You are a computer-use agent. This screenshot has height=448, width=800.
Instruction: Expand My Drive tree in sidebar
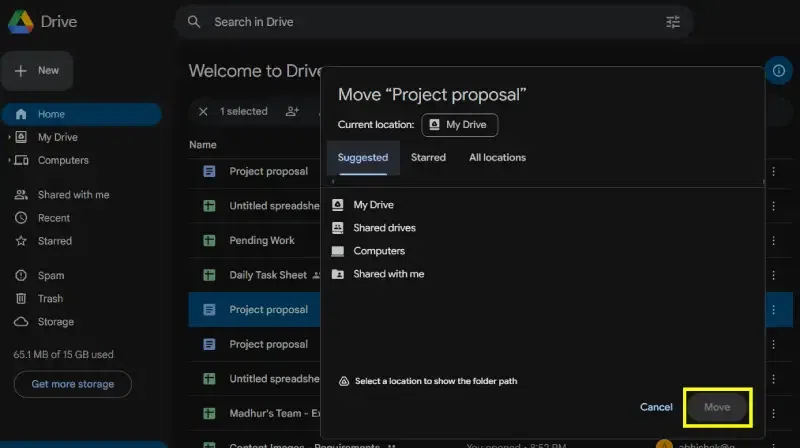pyautogui.click(x=9, y=137)
